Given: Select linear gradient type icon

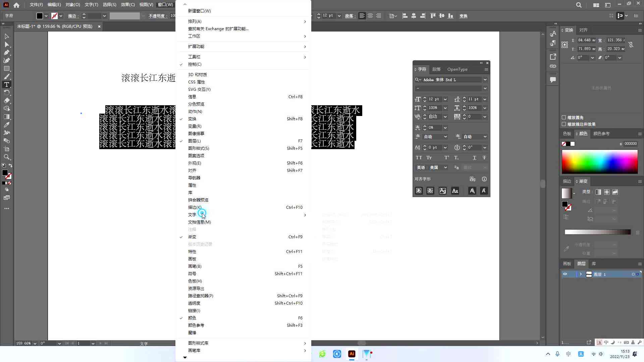Looking at the screenshot, I should [598, 192].
